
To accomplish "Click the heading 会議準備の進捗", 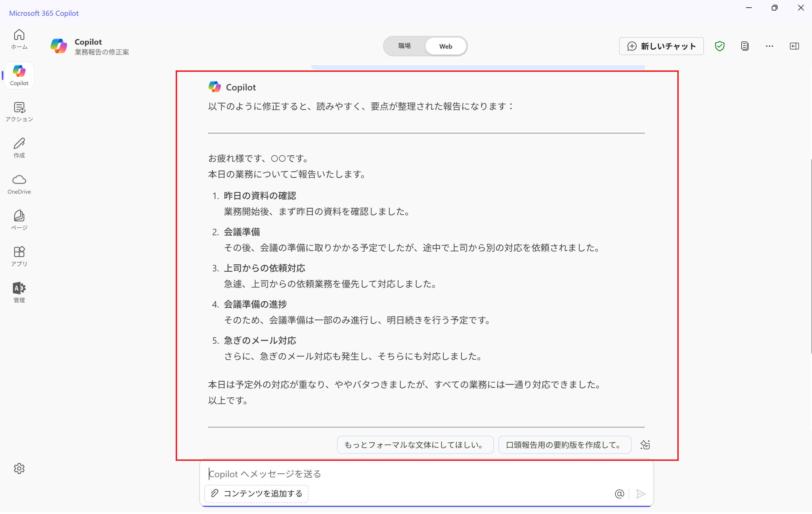I will (x=255, y=304).
